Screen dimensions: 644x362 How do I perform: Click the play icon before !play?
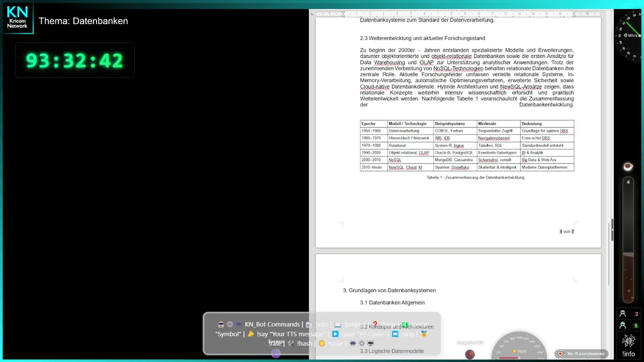(x=335, y=334)
